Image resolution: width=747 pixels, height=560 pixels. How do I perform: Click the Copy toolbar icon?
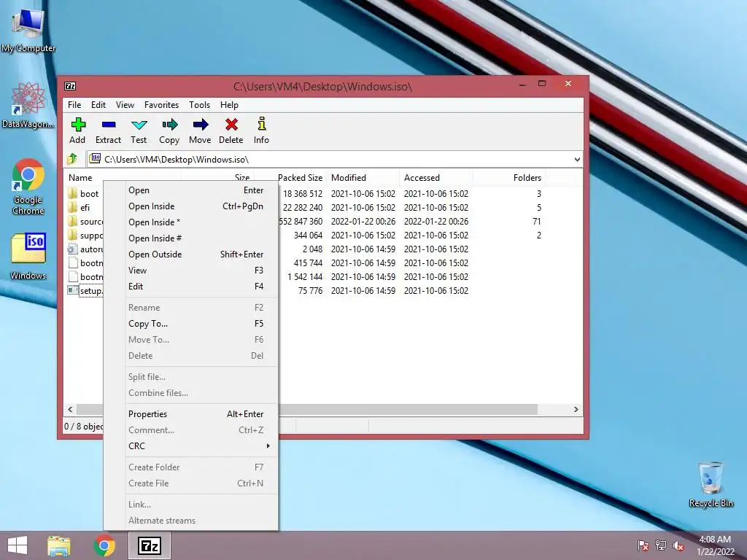[169, 125]
